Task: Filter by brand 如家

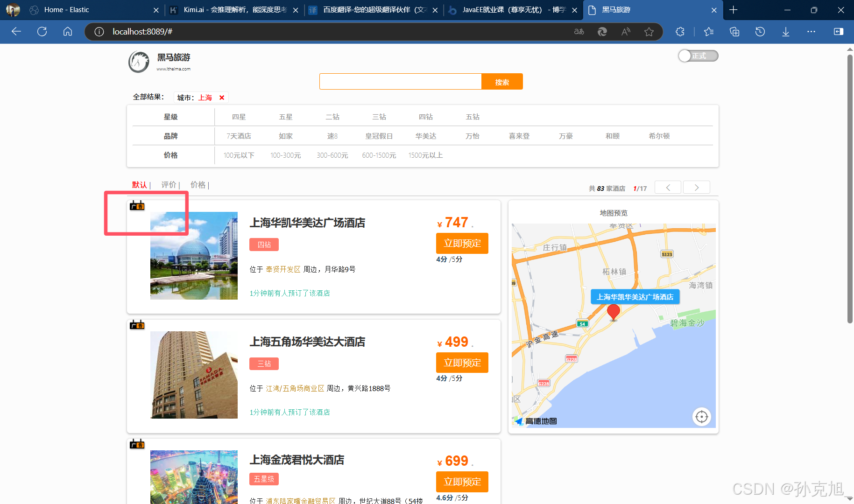Action: (x=286, y=136)
